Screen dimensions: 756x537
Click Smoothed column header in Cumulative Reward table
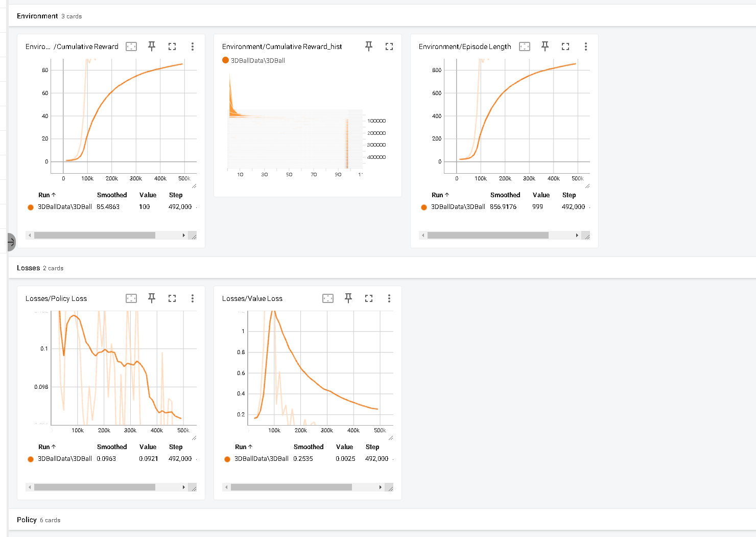coord(112,195)
